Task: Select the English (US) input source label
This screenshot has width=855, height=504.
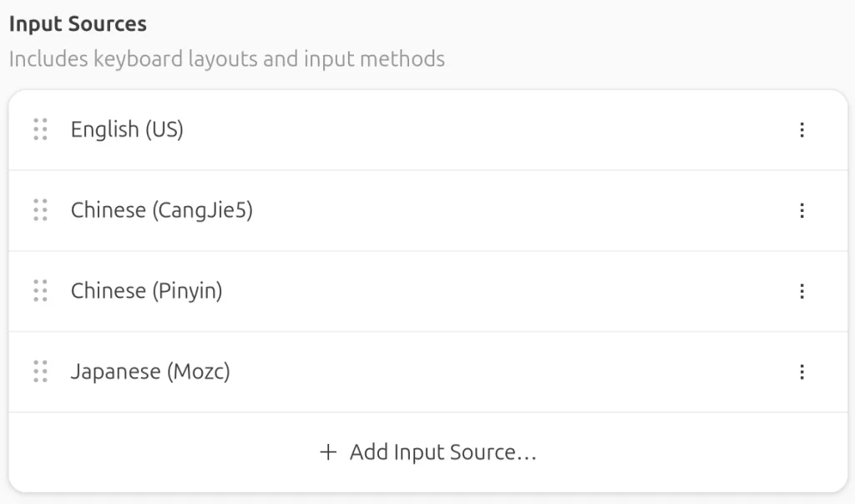Action: click(127, 129)
